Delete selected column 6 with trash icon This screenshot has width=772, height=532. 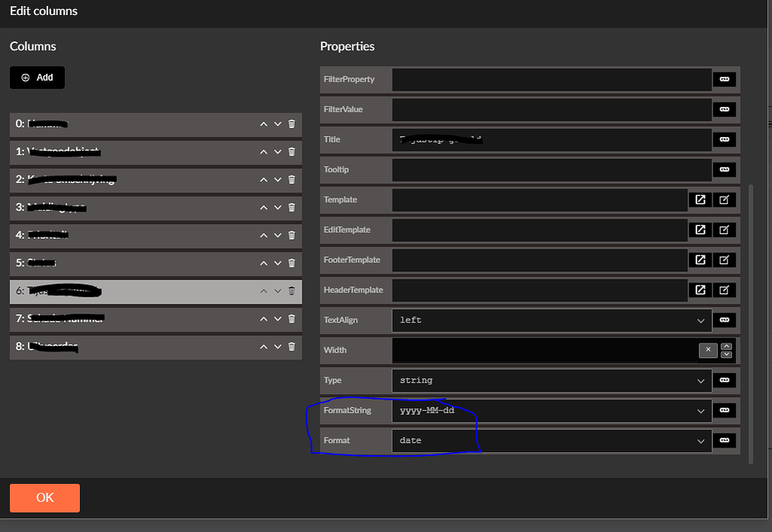click(x=292, y=291)
